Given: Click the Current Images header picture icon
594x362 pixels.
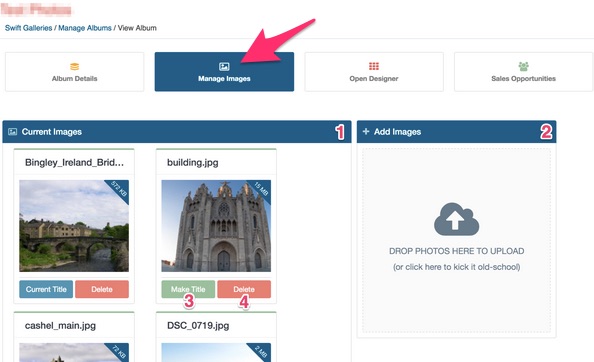Looking at the screenshot, I should point(13,132).
